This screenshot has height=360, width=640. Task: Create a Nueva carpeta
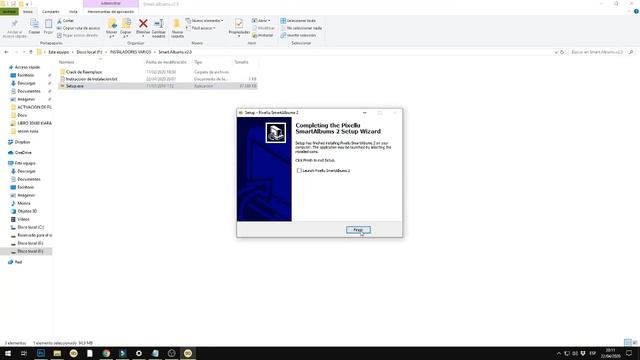point(177,29)
